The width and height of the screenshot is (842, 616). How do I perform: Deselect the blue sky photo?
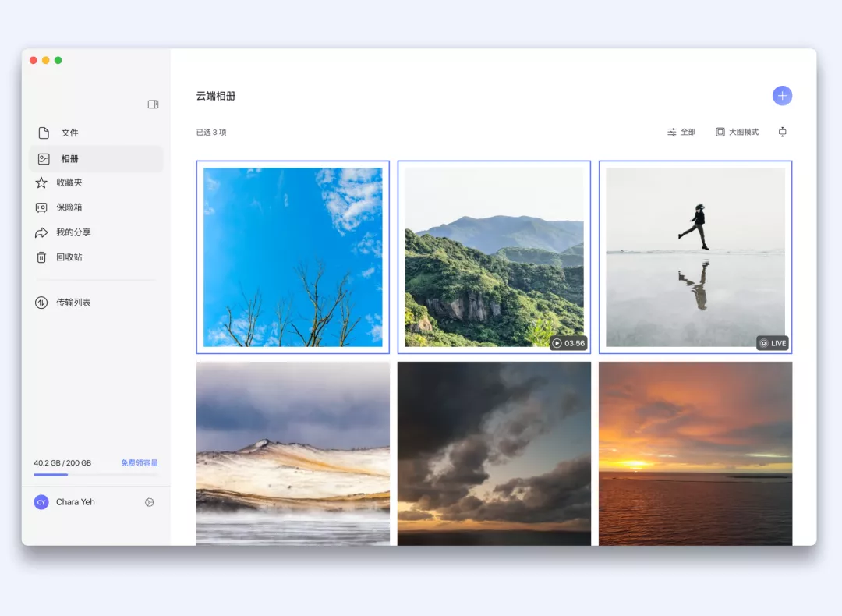pyautogui.click(x=292, y=257)
